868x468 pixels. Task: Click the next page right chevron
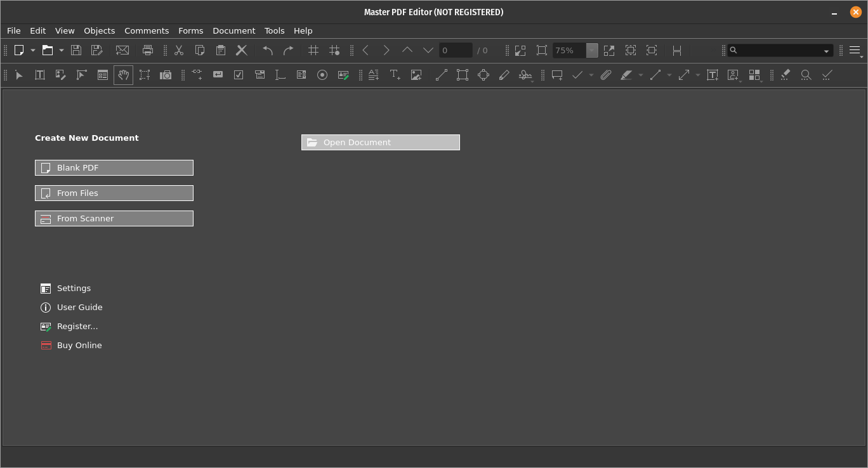click(386, 50)
